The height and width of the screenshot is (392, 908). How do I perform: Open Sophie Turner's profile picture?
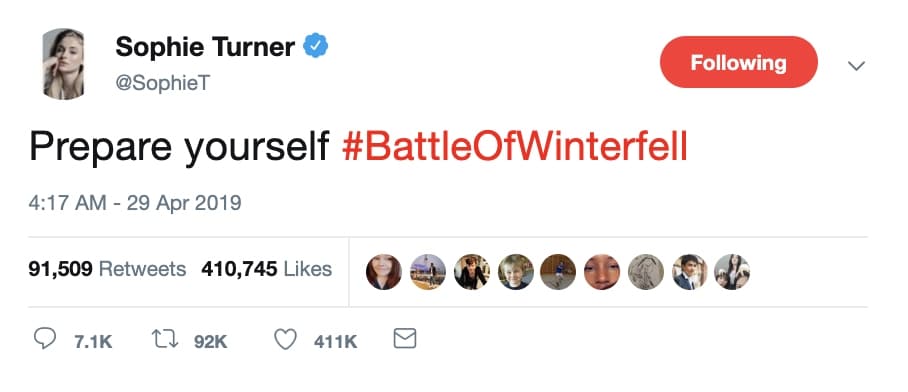pos(63,64)
